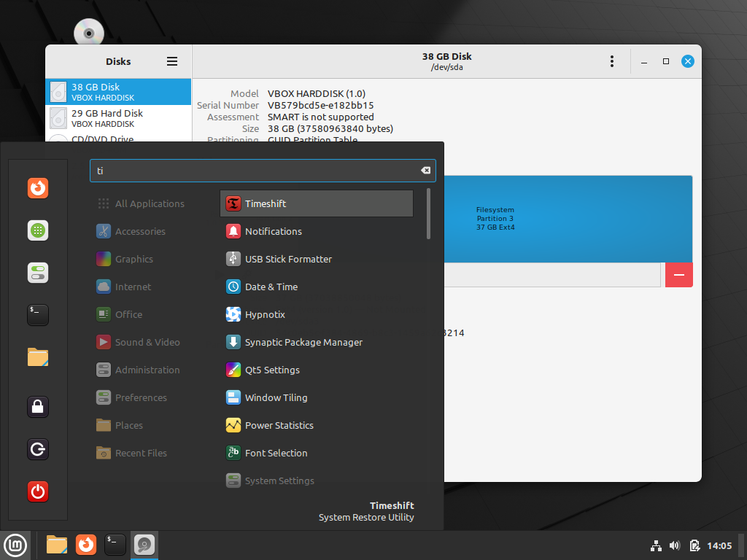Select 29 GB Hard Disk in Disks
The height and width of the screenshot is (560, 747).
tap(119, 118)
